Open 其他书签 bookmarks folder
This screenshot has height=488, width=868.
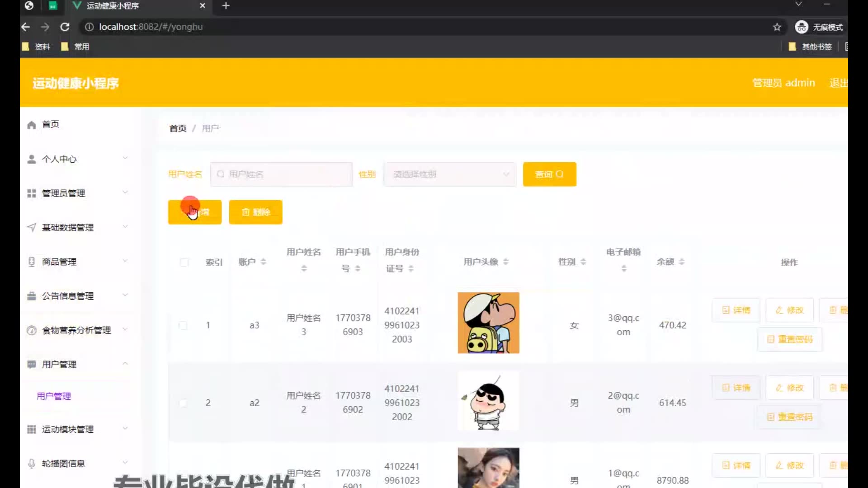[x=810, y=47]
